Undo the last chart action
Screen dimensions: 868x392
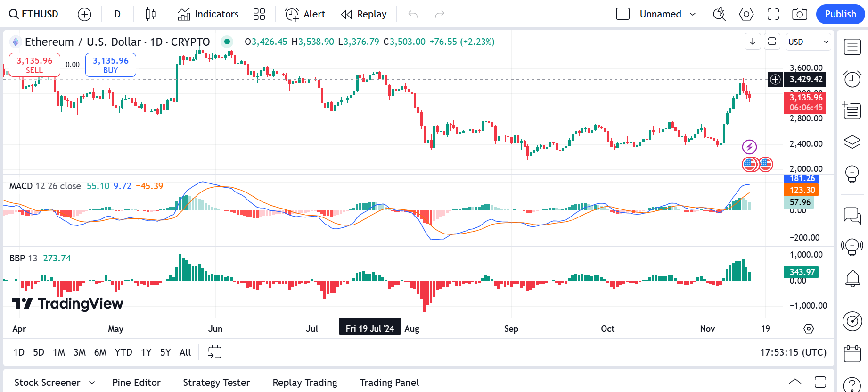[413, 14]
